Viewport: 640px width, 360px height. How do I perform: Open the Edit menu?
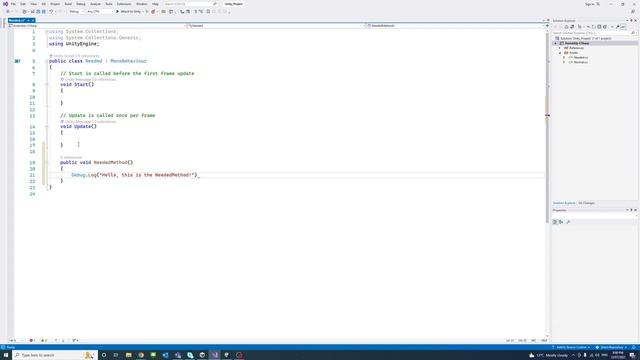pyautogui.click(x=23, y=4)
